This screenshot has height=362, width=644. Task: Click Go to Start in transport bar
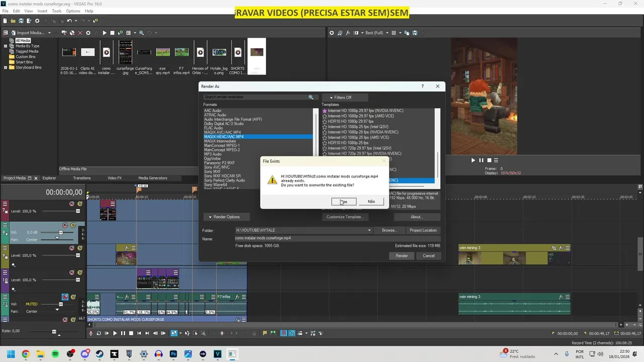click(139, 333)
